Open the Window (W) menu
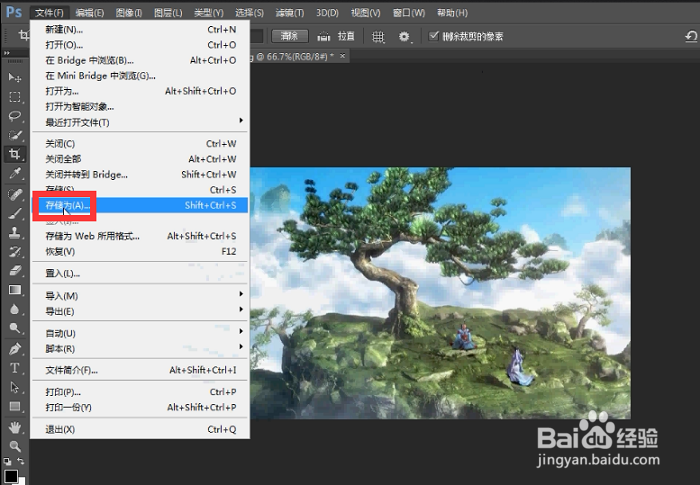Image resolution: width=700 pixels, height=485 pixels. click(409, 13)
